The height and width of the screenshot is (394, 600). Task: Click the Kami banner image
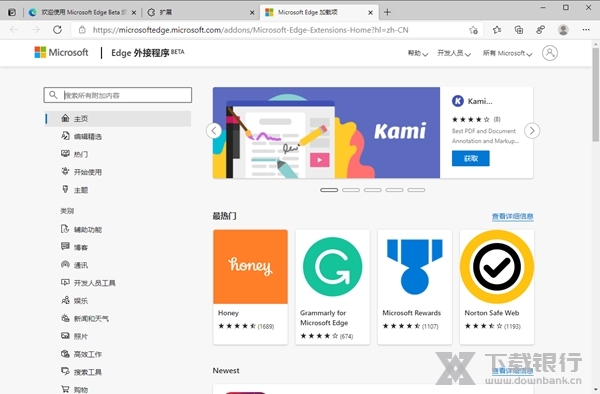pos(326,133)
